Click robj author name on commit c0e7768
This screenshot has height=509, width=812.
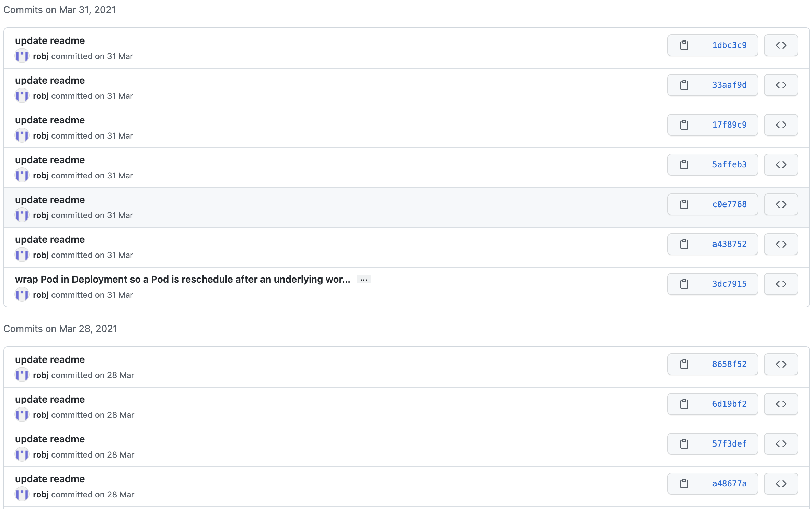[40, 215]
